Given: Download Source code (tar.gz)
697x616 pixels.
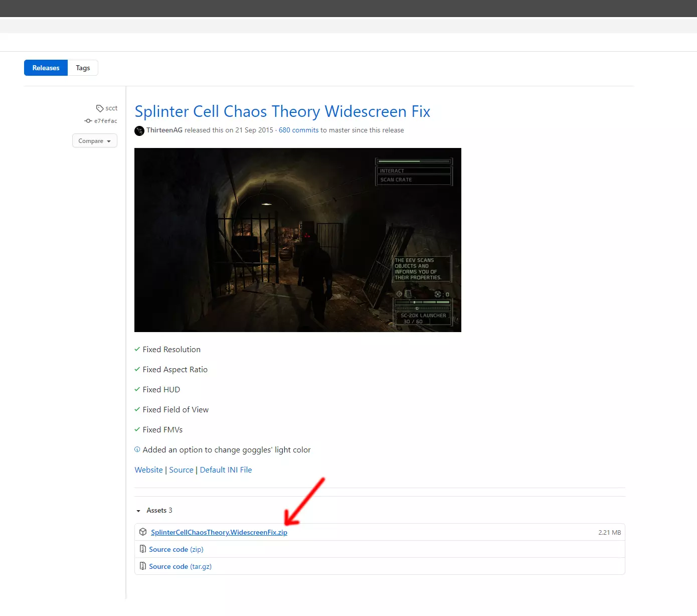Looking at the screenshot, I should (181, 566).
